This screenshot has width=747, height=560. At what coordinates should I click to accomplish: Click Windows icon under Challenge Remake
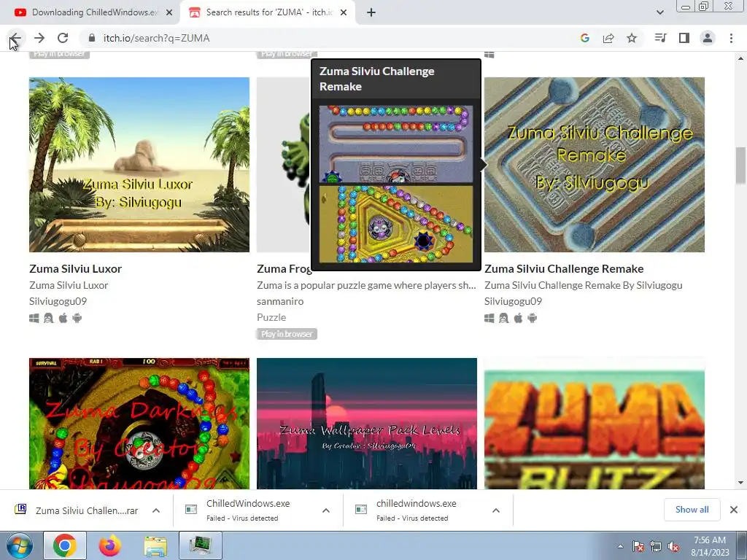click(x=489, y=318)
